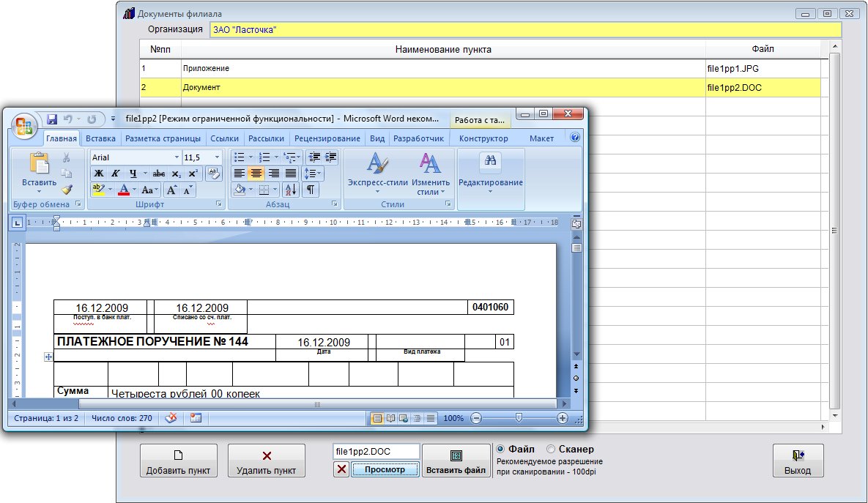Click the Format Painter brush icon

[x=67, y=189]
